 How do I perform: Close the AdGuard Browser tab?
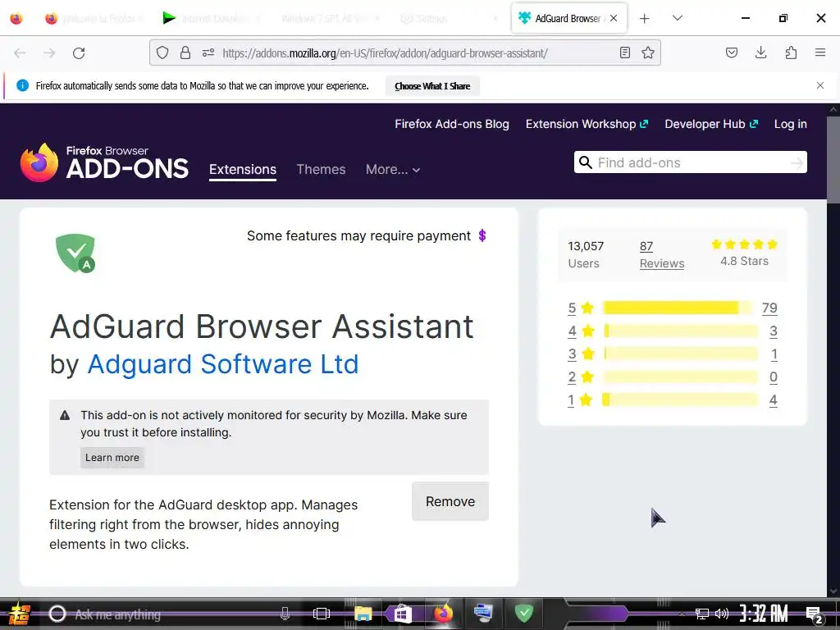[614, 18]
